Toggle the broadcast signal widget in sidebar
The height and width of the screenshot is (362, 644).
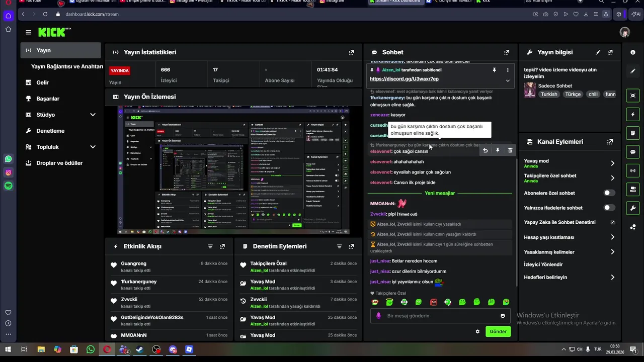(x=633, y=171)
